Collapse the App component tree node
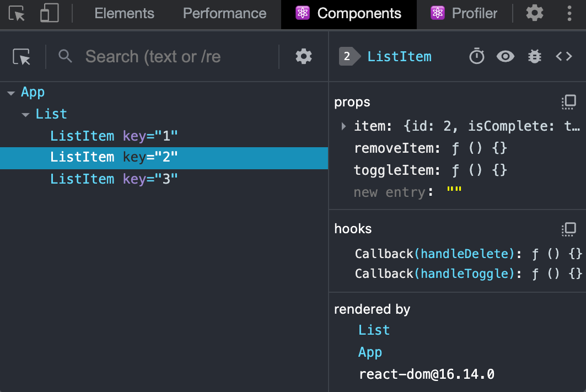 tap(11, 92)
